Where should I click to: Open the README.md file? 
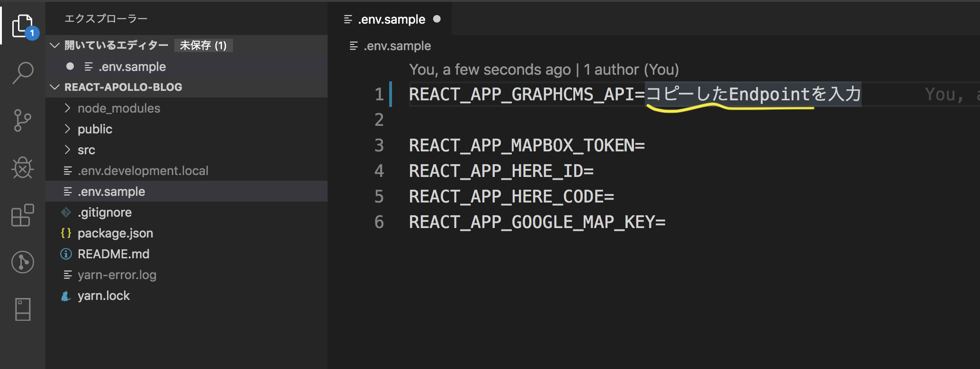tap(187, 254)
